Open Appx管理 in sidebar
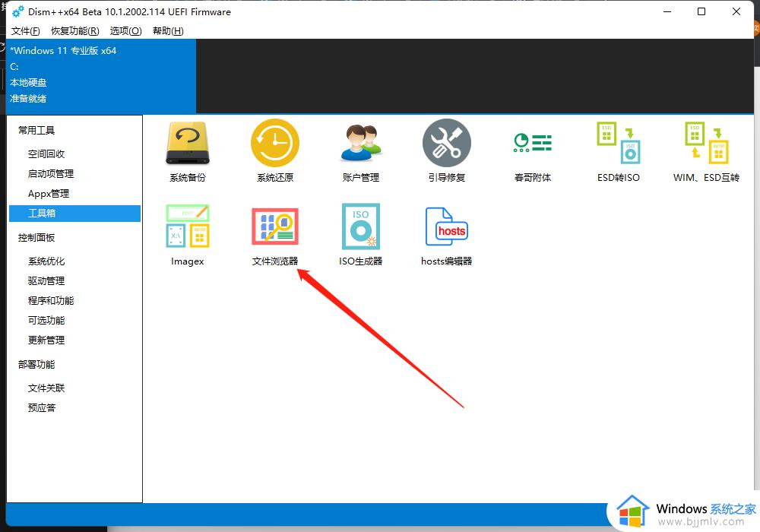The height and width of the screenshot is (532, 760). pyautogui.click(x=49, y=194)
